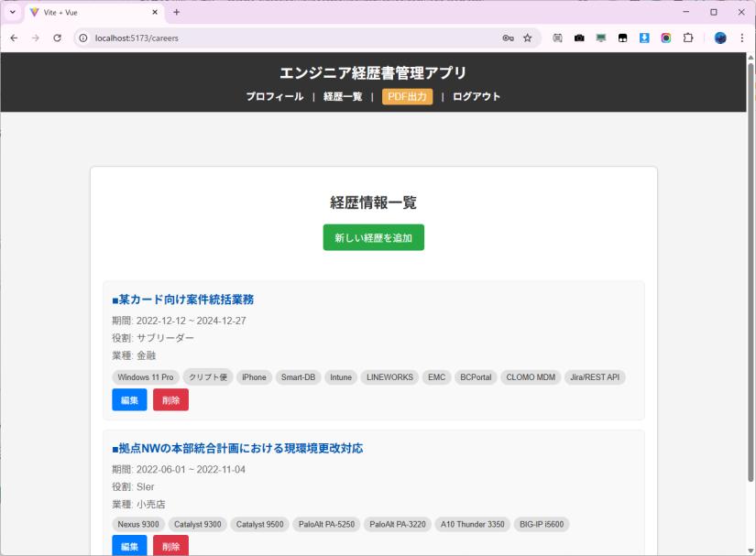Open the Chrome three-dot menu
756x556 pixels.
click(x=741, y=38)
